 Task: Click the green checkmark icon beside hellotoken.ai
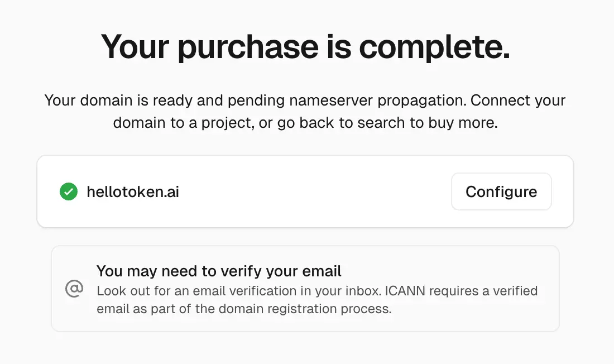(x=69, y=192)
